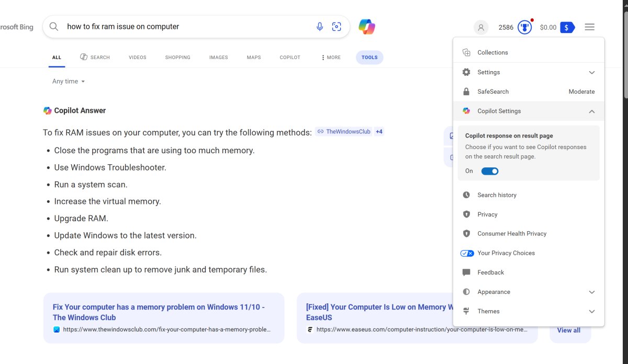Click SafeSearch Moderate value
Screen dimensions: 628x364
click(581, 92)
